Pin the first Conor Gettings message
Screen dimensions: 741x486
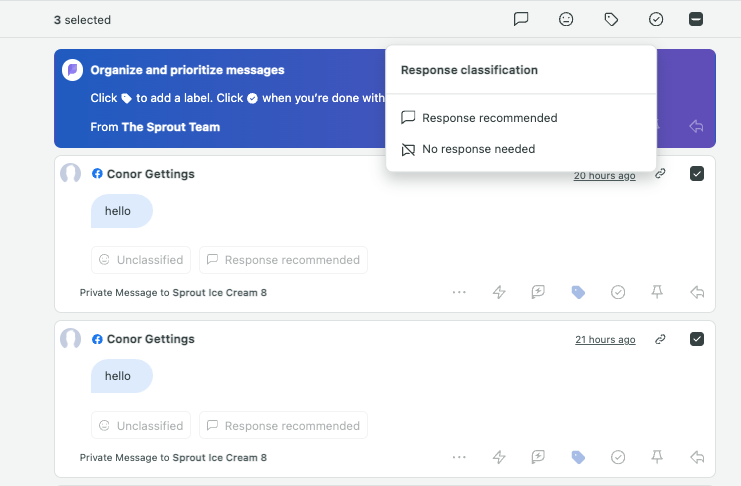point(657,292)
